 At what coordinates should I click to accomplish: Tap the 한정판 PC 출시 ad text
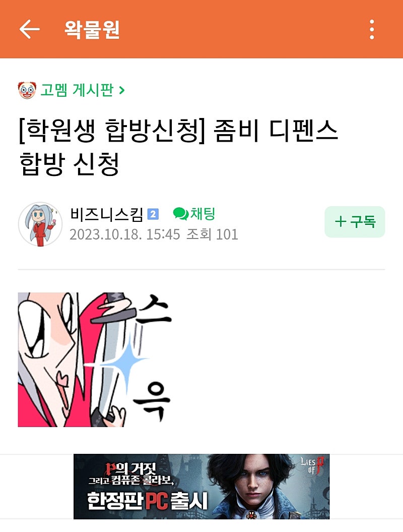147,501
